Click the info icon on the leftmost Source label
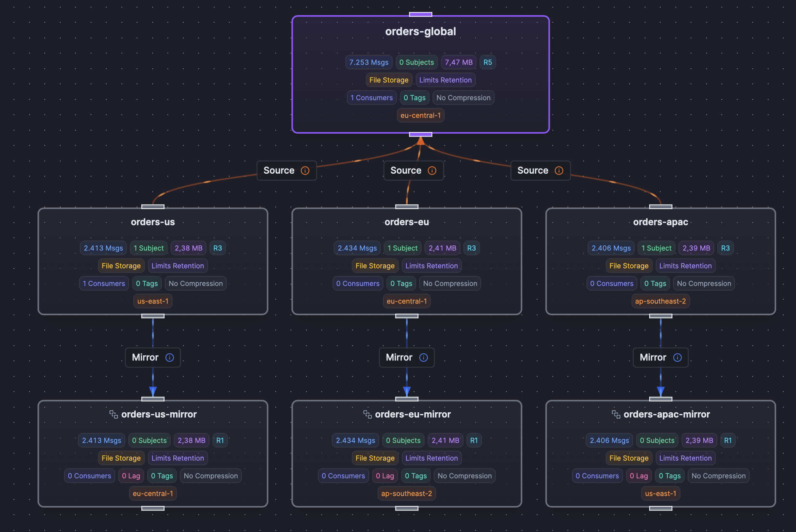The height and width of the screenshot is (532, 796). [305, 170]
